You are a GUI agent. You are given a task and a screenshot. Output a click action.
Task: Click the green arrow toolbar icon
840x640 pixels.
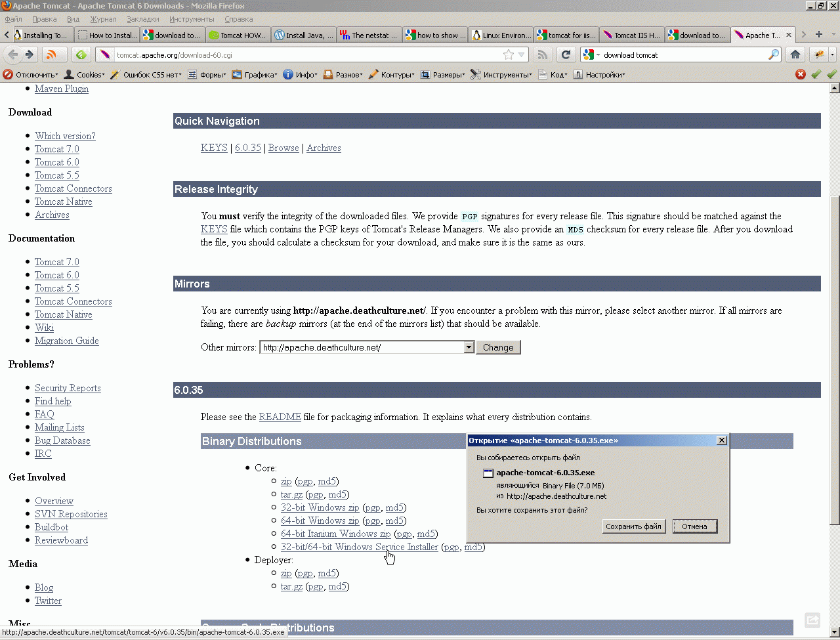(81, 54)
